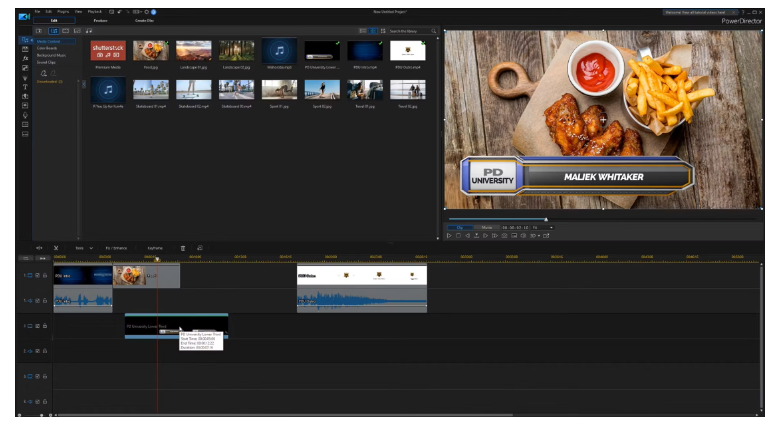The width and height of the screenshot is (775, 426).
Task: Switch library to large thumbnails view icon
Action: click(373, 31)
